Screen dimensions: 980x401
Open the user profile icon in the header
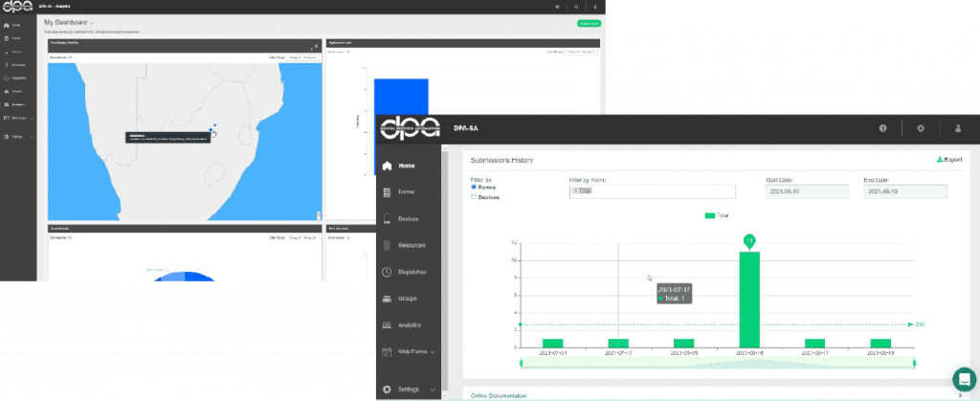958,127
